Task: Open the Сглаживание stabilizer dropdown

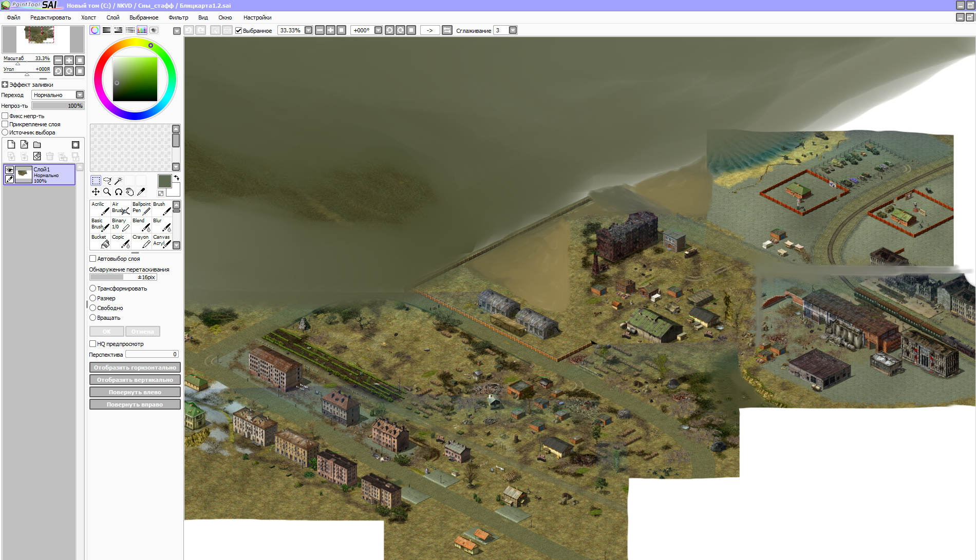Action: (513, 30)
